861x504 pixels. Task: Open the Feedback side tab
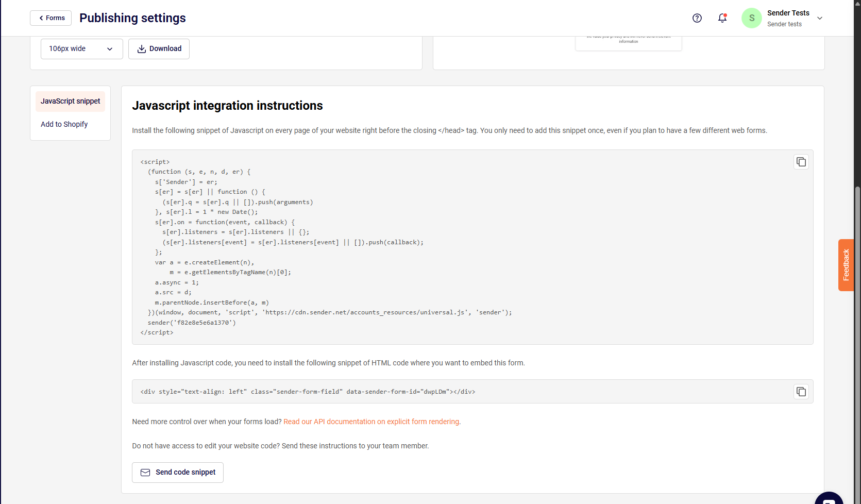tap(846, 265)
